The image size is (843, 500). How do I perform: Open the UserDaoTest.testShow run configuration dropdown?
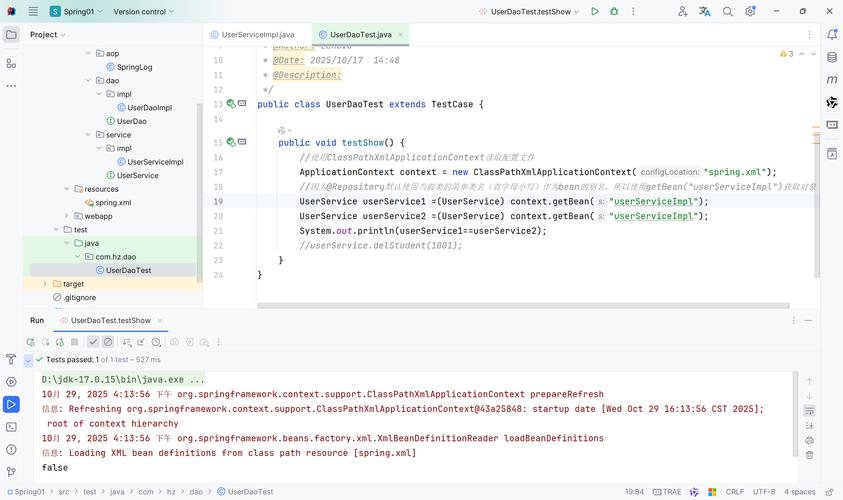pyautogui.click(x=530, y=12)
